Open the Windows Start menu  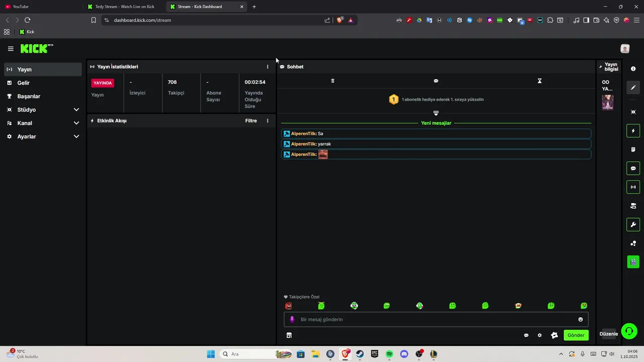point(211,354)
